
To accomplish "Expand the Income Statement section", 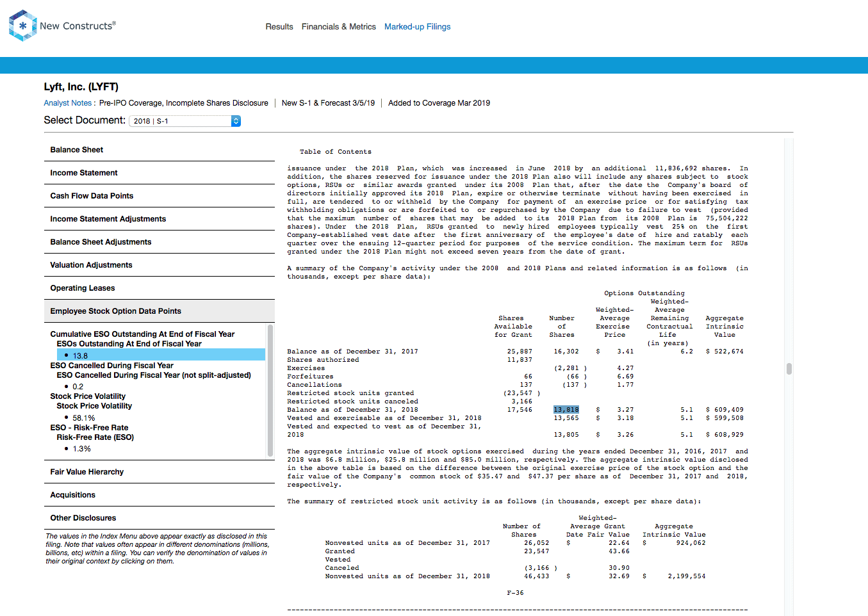I will pos(160,173).
